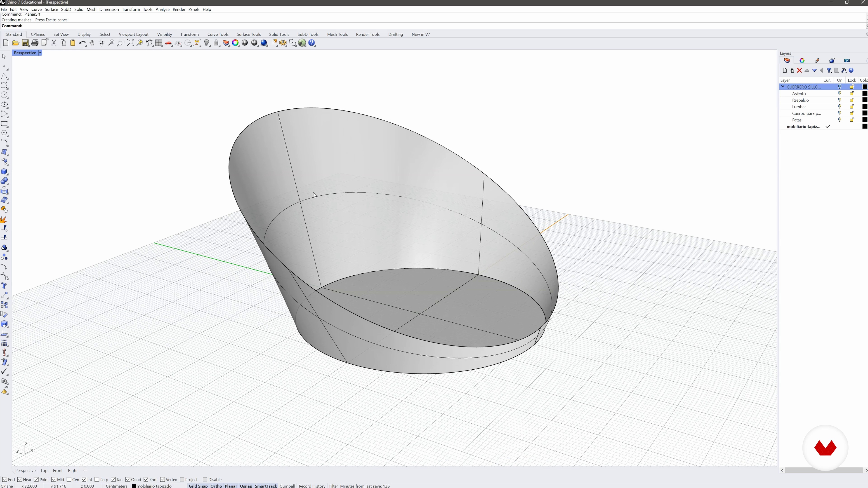Image resolution: width=868 pixels, height=488 pixels.
Task: Click the Patas layer color swatch
Action: 865,120
